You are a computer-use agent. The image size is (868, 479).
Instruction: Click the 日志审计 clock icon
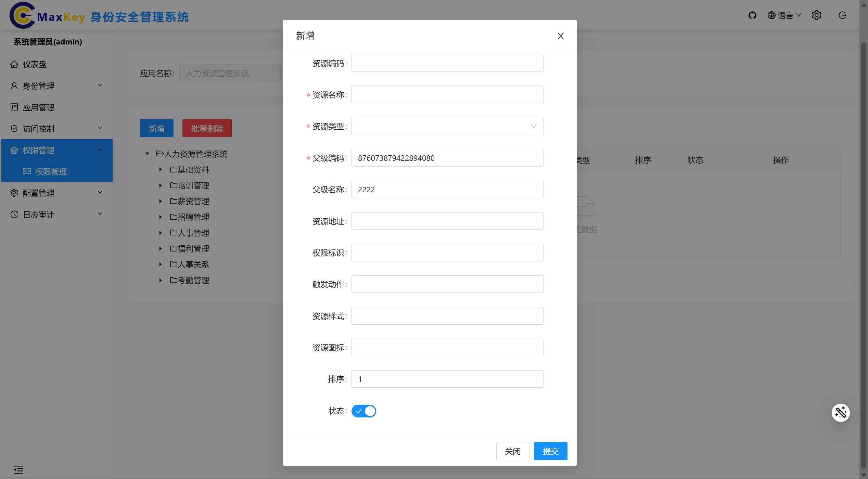[14, 214]
